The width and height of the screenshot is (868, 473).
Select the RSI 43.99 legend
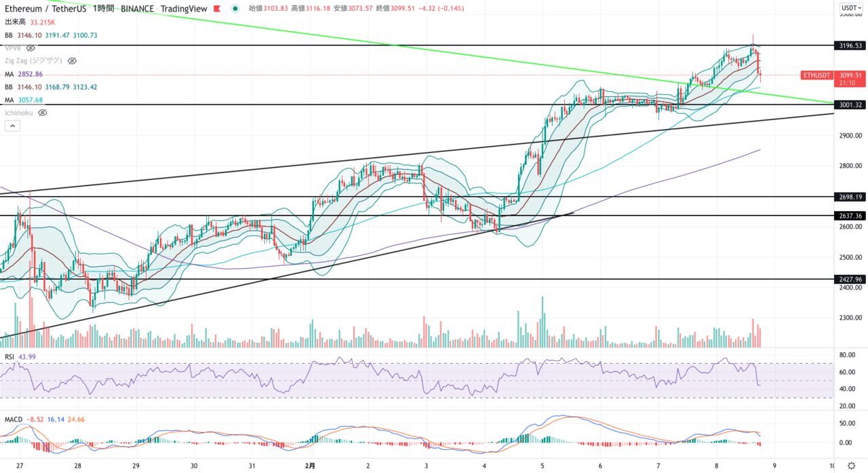coord(20,356)
